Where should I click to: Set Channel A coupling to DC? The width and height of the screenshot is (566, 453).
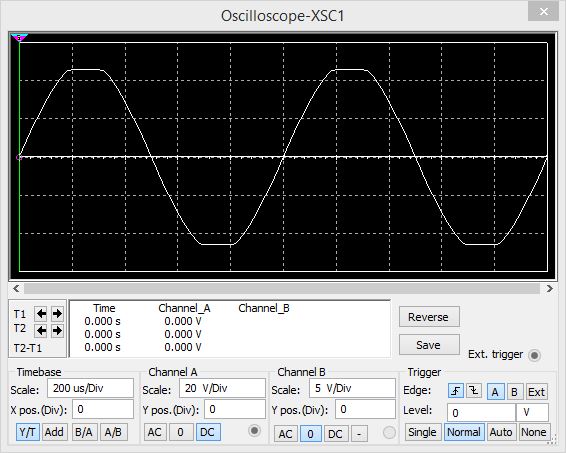click(x=208, y=432)
